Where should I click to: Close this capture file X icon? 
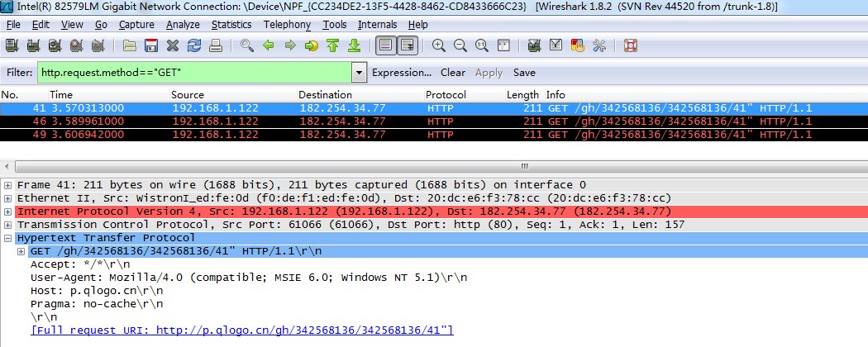173,45
